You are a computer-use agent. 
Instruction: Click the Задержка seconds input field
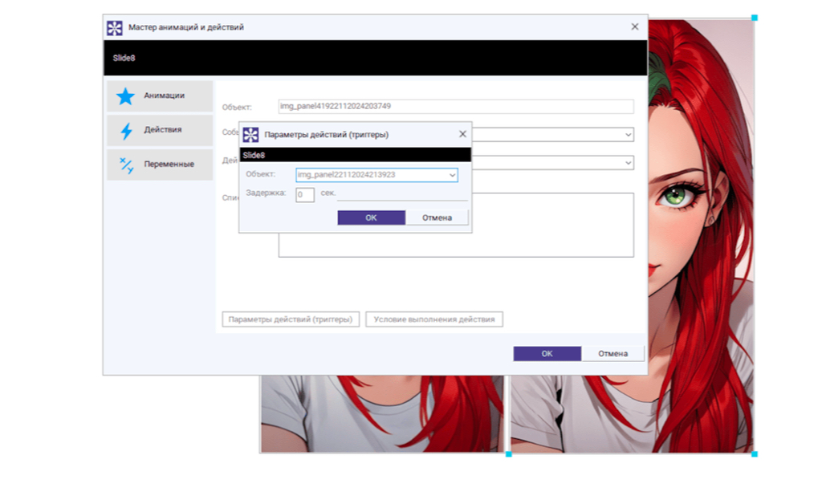click(x=304, y=194)
